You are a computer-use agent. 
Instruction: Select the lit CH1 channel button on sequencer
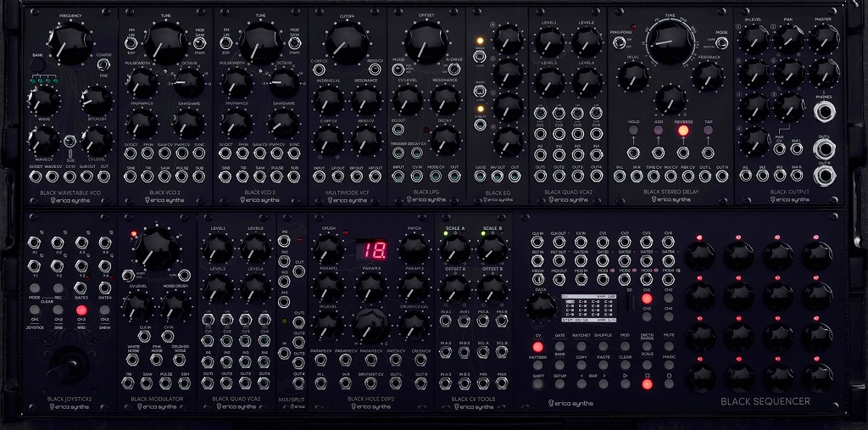(x=647, y=299)
